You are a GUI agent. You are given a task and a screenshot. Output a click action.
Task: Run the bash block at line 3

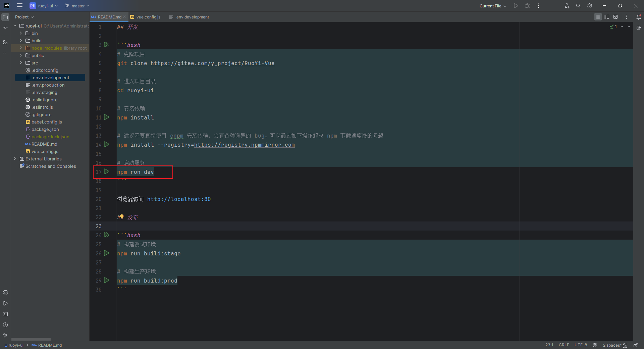(x=107, y=45)
